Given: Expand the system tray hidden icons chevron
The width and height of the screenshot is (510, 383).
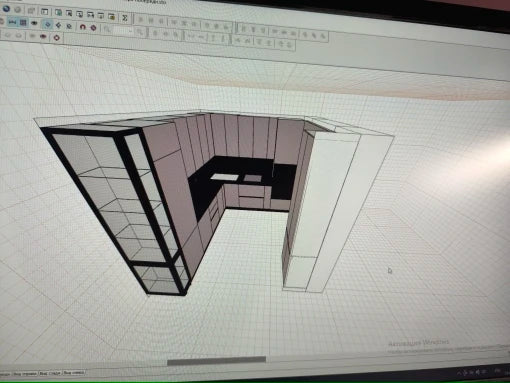Looking at the screenshot, I should [x=460, y=373].
